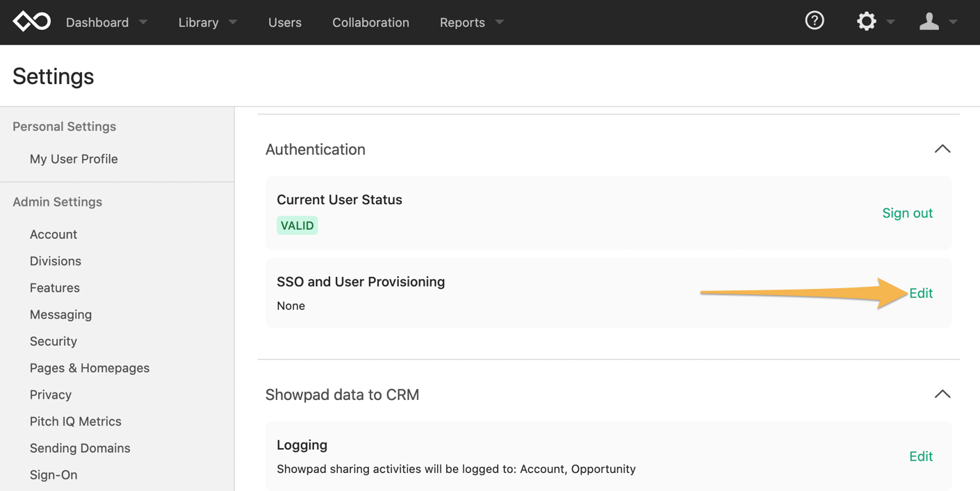This screenshot has height=491, width=980.
Task: Click the logged to Account, Opportunity text
Action: tap(456, 469)
